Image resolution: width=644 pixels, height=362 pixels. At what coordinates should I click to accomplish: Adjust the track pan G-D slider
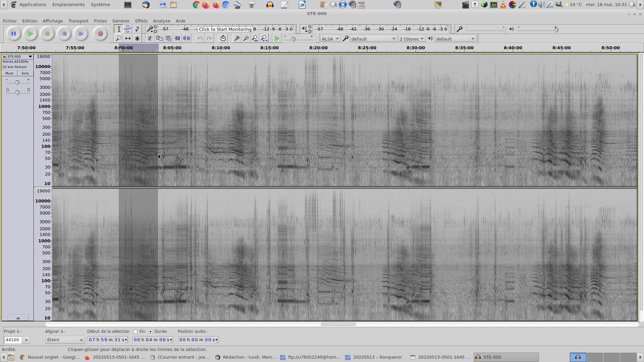coord(17,93)
